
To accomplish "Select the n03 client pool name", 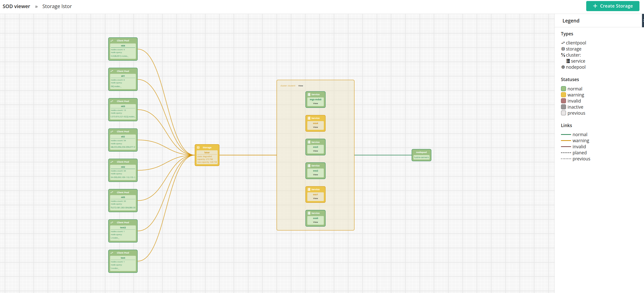I will click(123, 106).
